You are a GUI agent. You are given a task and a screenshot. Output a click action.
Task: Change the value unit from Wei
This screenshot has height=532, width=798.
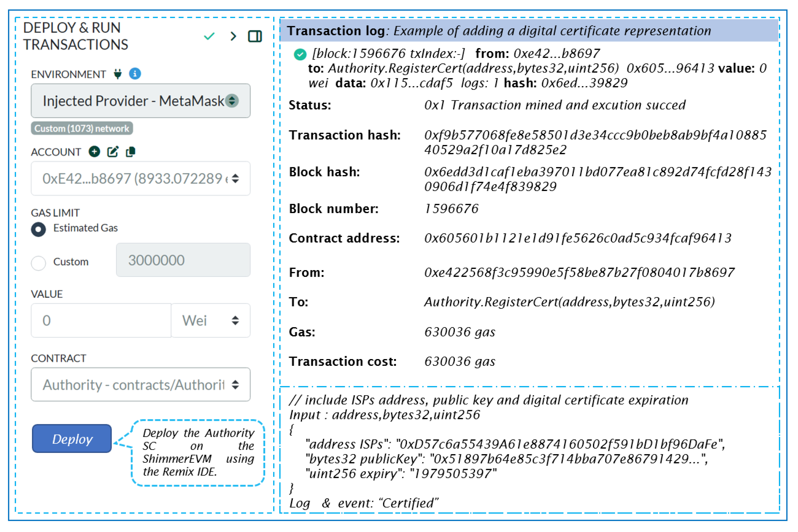click(x=210, y=320)
